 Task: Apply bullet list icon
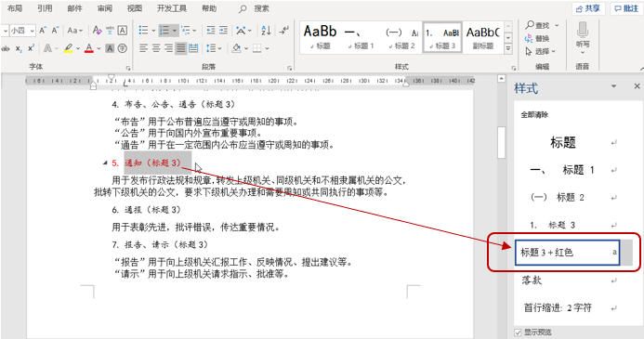(143, 30)
